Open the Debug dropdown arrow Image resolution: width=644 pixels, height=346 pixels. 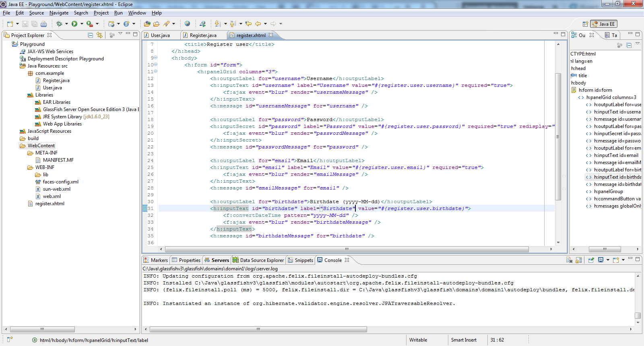point(66,24)
